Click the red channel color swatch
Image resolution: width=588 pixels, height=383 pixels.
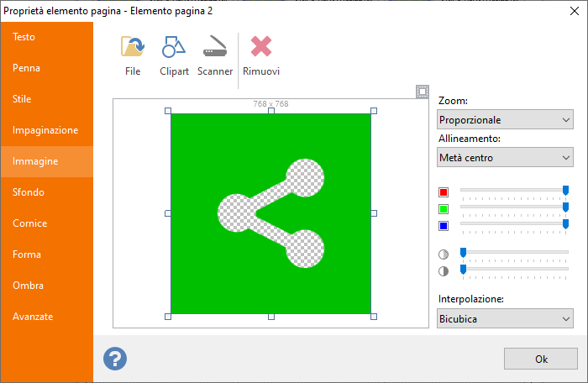click(444, 192)
